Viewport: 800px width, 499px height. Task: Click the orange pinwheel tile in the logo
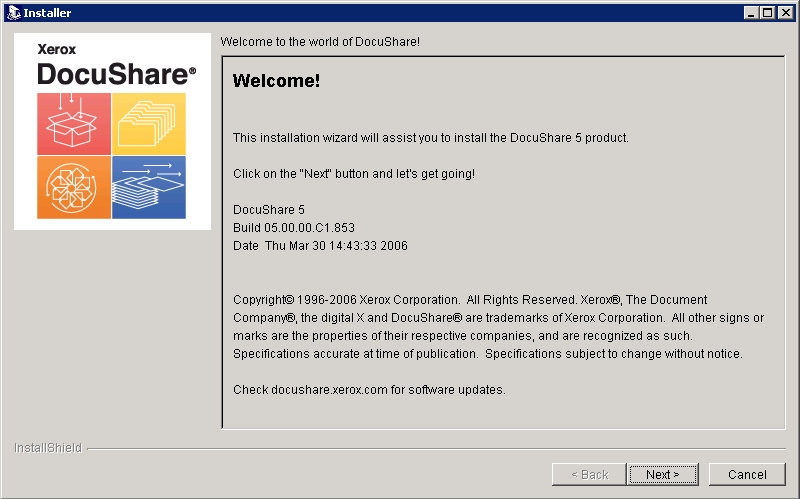point(74,187)
